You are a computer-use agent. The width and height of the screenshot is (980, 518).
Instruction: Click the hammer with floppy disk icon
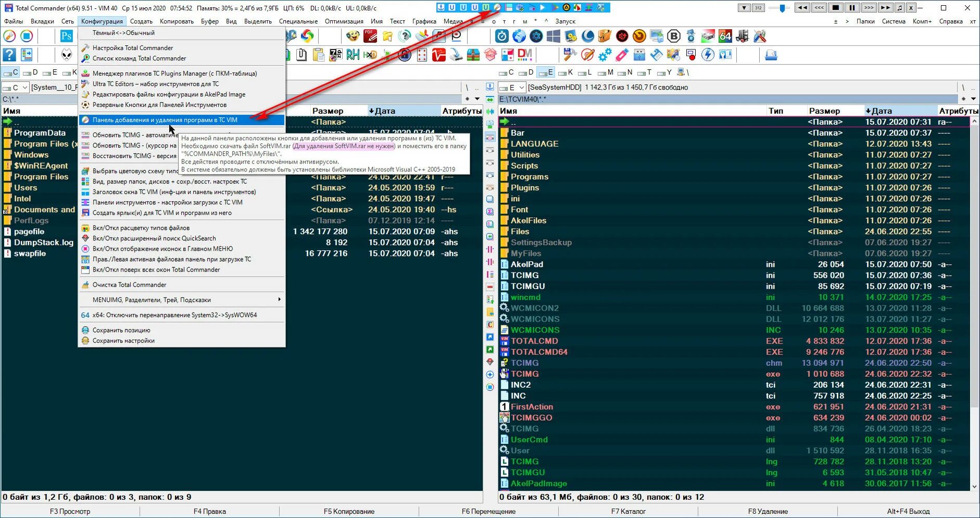click(x=571, y=55)
